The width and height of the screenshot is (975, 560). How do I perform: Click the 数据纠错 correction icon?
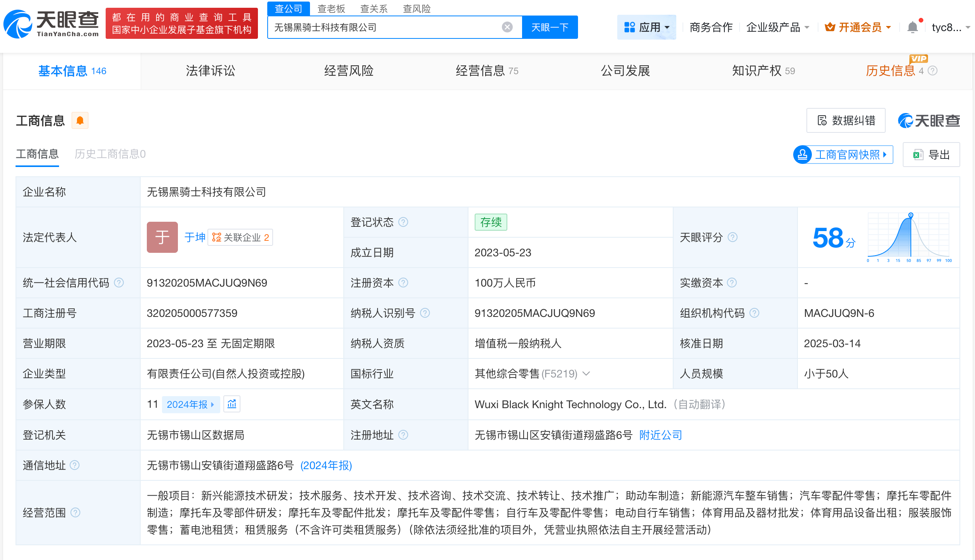pos(822,120)
